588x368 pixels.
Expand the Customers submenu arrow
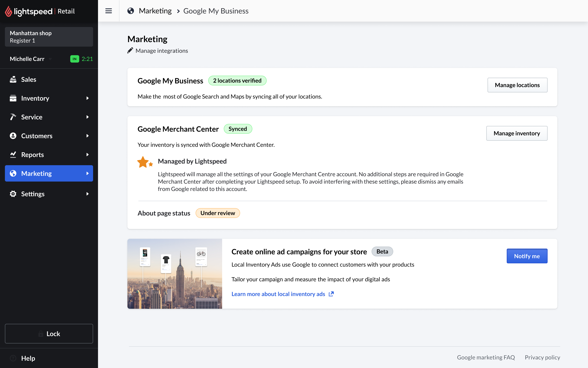[87, 136]
